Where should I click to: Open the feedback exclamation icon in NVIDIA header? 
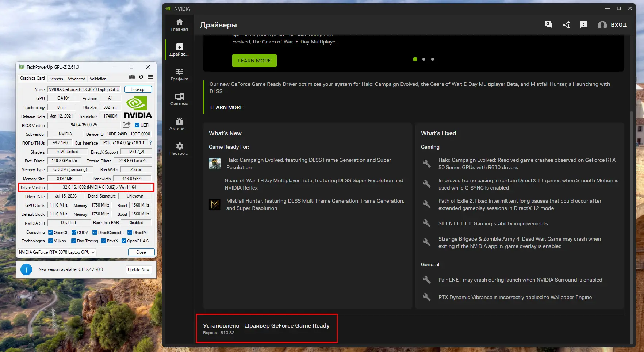[584, 25]
